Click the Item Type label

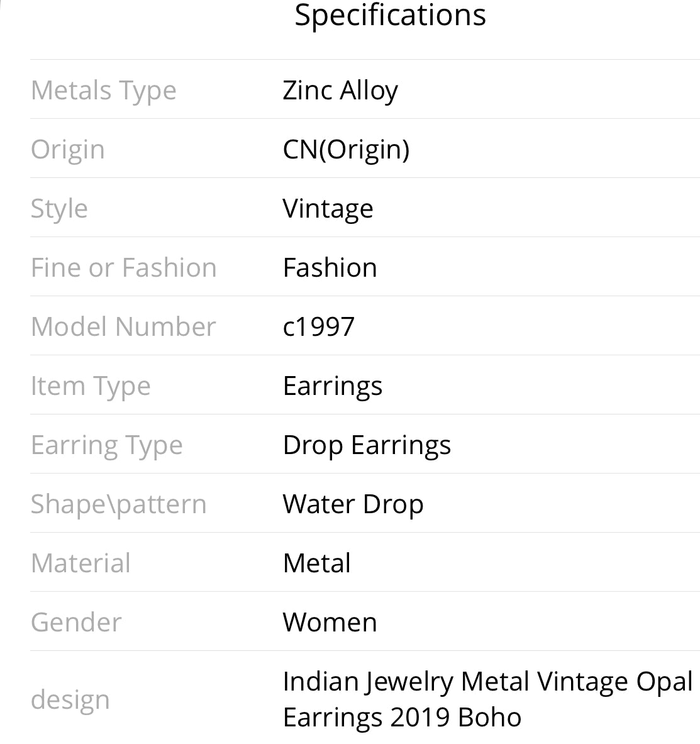tap(91, 386)
